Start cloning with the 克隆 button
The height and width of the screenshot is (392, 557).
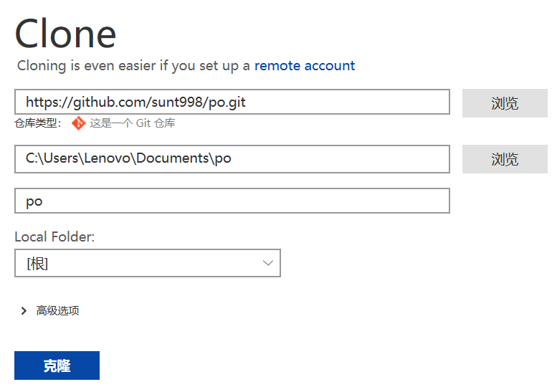point(57,365)
